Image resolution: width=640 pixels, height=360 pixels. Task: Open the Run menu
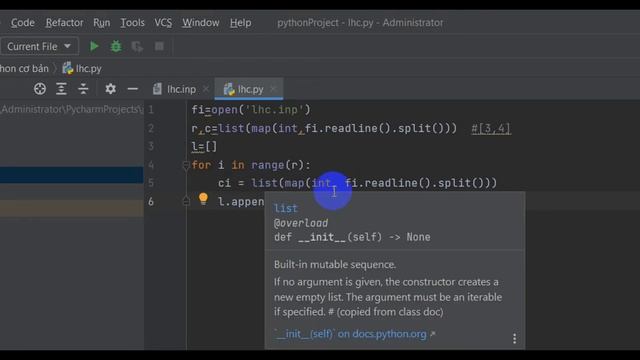tap(102, 22)
